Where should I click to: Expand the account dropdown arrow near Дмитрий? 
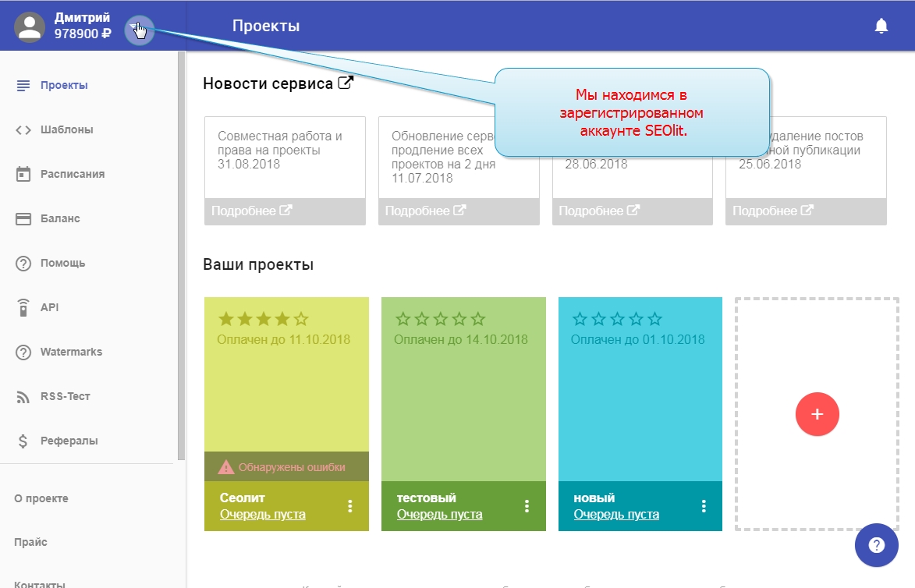coord(139,30)
